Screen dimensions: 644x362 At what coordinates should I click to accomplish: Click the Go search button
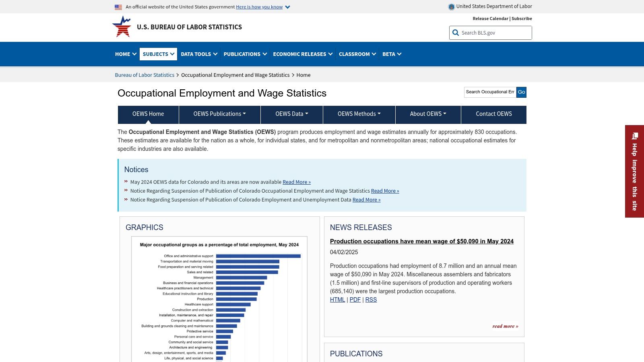[x=521, y=92]
